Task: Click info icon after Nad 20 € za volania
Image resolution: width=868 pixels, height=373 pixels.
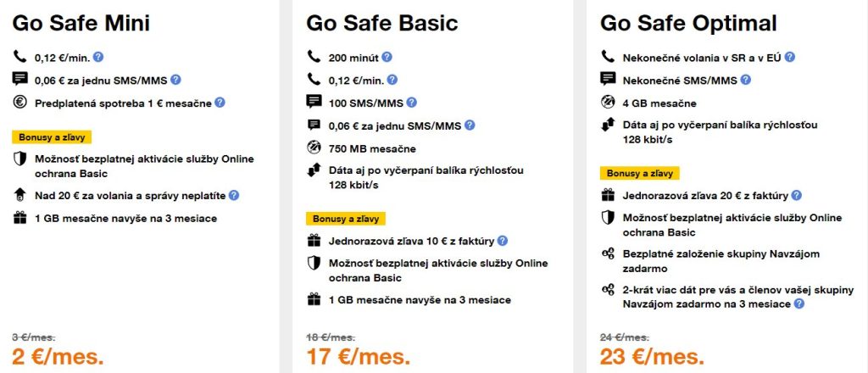Action: tap(234, 196)
